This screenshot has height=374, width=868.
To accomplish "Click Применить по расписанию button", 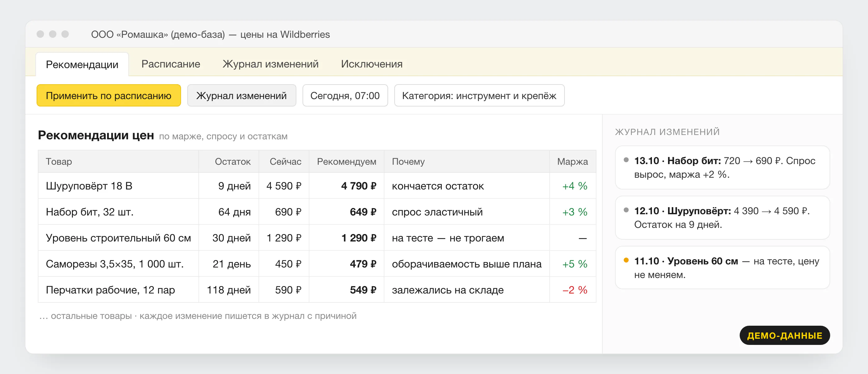I will 108,96.
